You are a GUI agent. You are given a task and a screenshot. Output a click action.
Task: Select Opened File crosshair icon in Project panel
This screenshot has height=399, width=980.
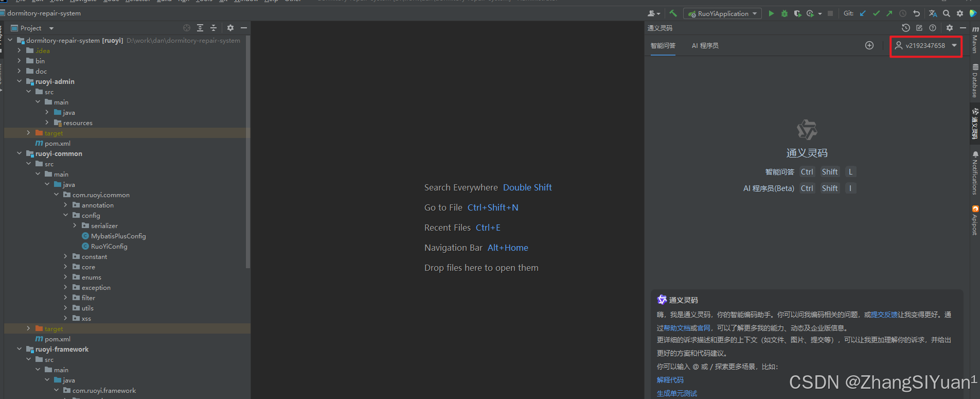(187, 28)
